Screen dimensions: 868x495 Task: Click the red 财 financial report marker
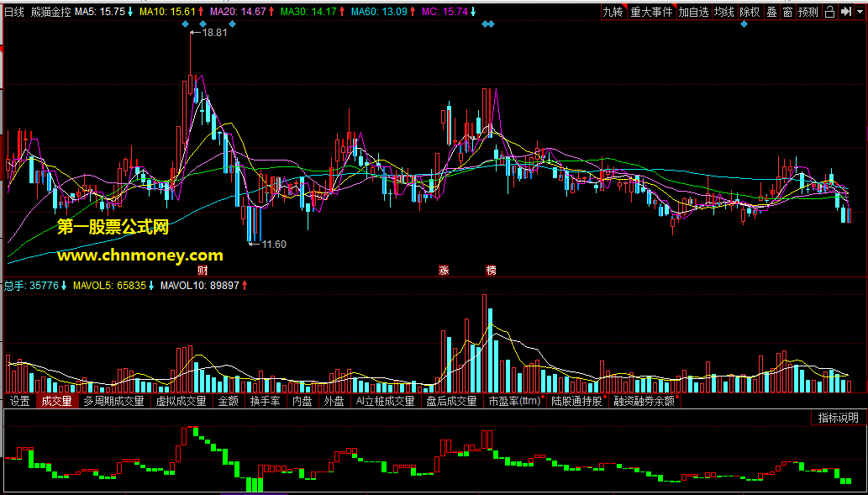coord(203,271)
